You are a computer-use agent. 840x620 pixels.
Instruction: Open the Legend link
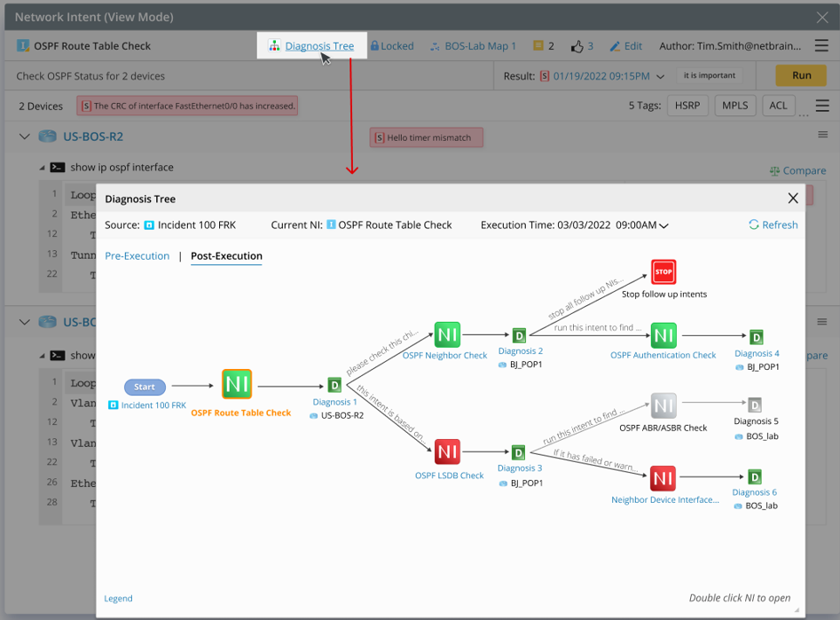coord(118,599)
